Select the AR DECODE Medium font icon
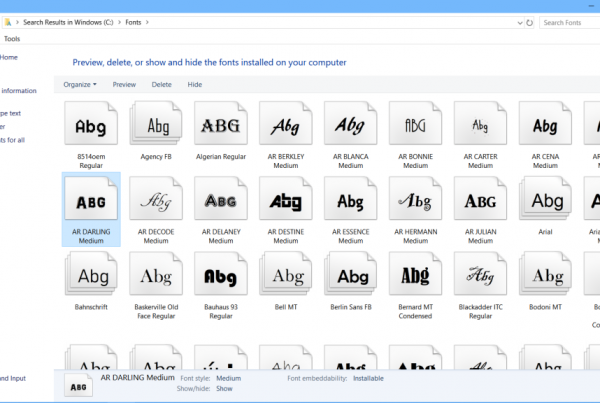The height and width of the screenshot is (403, 600). 156,198
